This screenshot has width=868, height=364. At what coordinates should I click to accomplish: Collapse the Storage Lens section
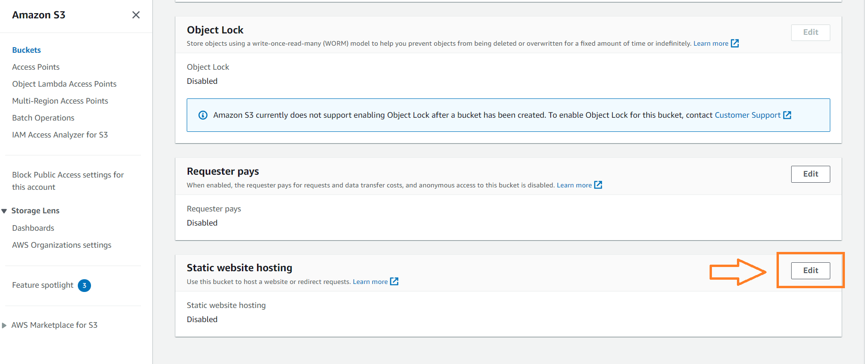tap(4, 211)
